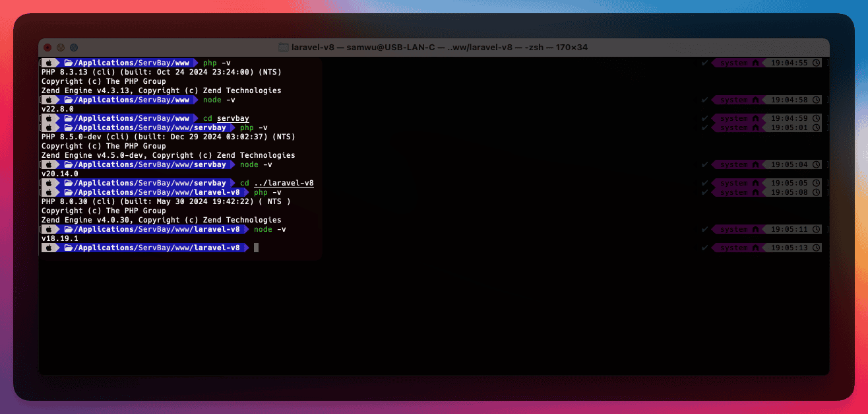Click the path '/Applications/ServBay/www/laravel-v8' on the 19:05:13 prompt
The height and width of the screenshot is (414, 868).
tap(157, 248)
